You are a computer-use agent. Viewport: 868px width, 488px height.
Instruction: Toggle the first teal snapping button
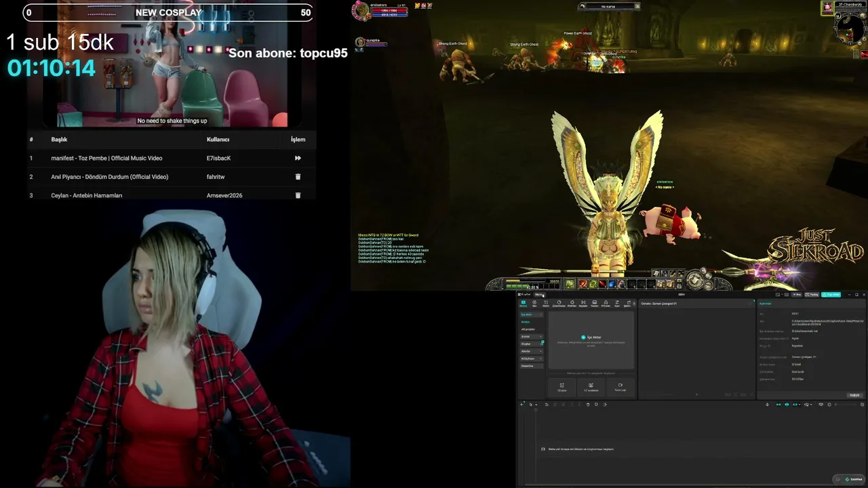(x=778, y=405)
